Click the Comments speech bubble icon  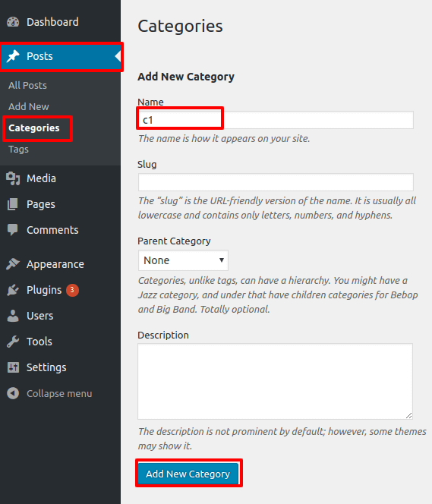coord(13,230)
